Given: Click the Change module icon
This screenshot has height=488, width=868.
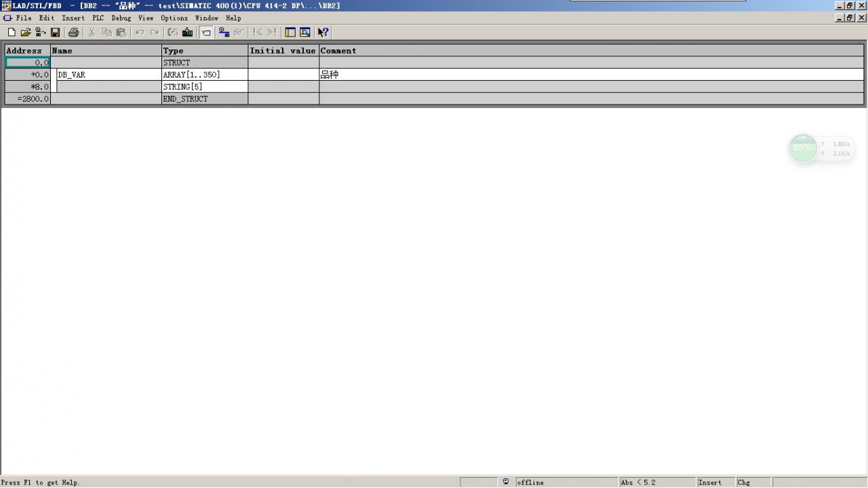Looking at the screenshot, I should [x=173, y=32].
